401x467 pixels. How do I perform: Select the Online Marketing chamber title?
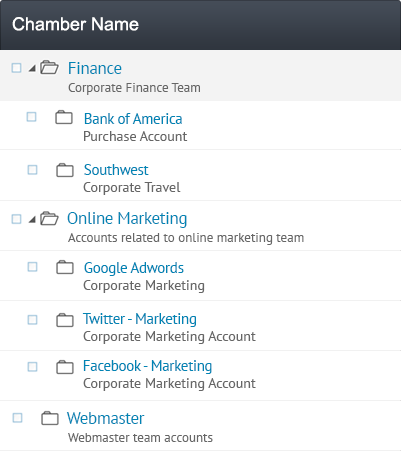[127, 219]
